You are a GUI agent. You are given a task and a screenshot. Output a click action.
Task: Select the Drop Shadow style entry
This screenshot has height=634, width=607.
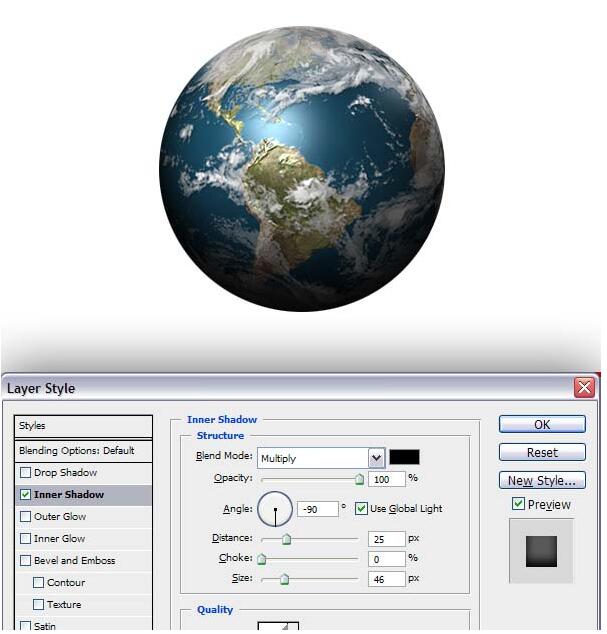66,472
